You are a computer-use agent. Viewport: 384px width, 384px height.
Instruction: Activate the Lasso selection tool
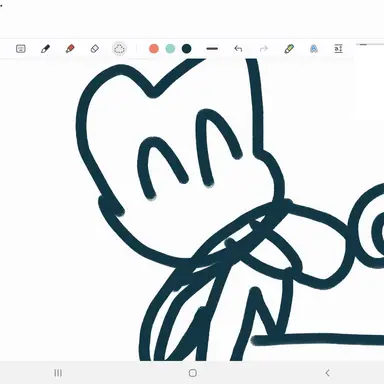[119, 49]
